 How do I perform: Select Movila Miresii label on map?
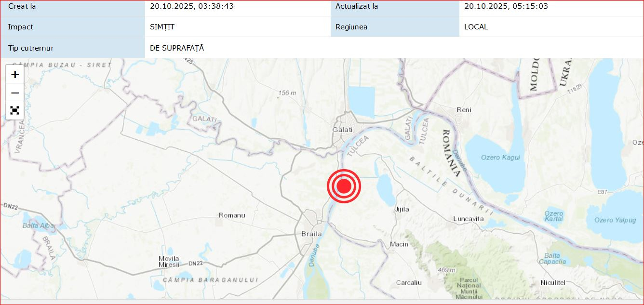click(169, 262)
